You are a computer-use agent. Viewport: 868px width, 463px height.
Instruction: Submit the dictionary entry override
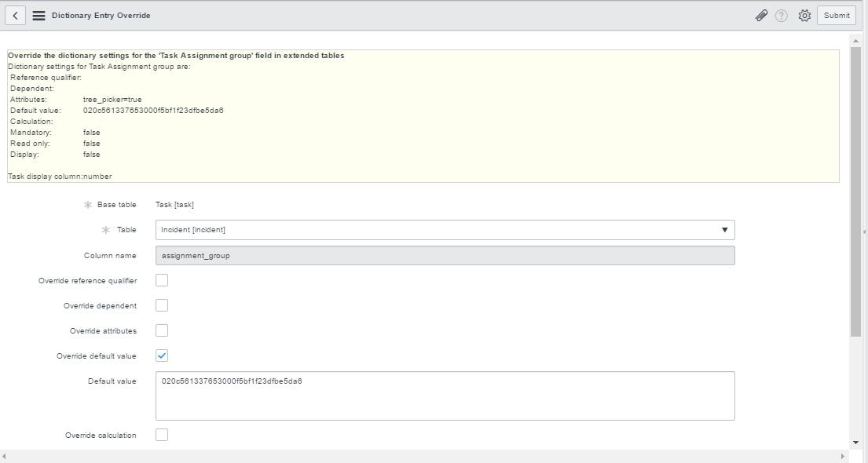(x=837, y=16)
